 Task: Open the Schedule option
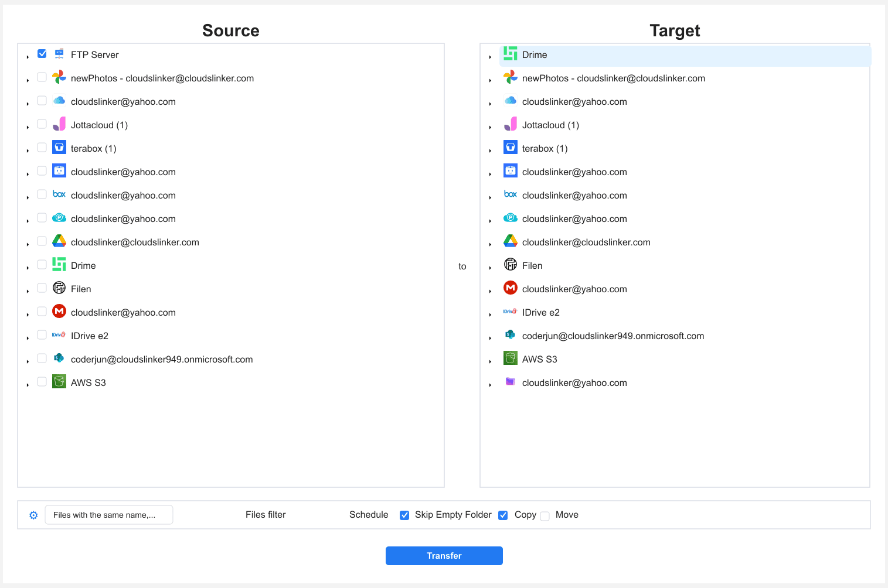coord(369,515)
